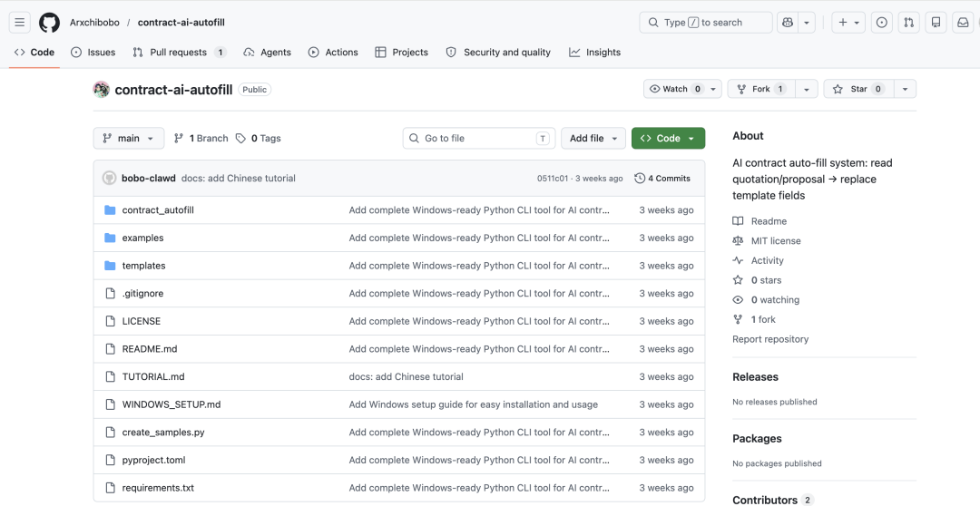Screen dimensions: 980x506
Task: Open the examples folder
Action: (143, 238)
